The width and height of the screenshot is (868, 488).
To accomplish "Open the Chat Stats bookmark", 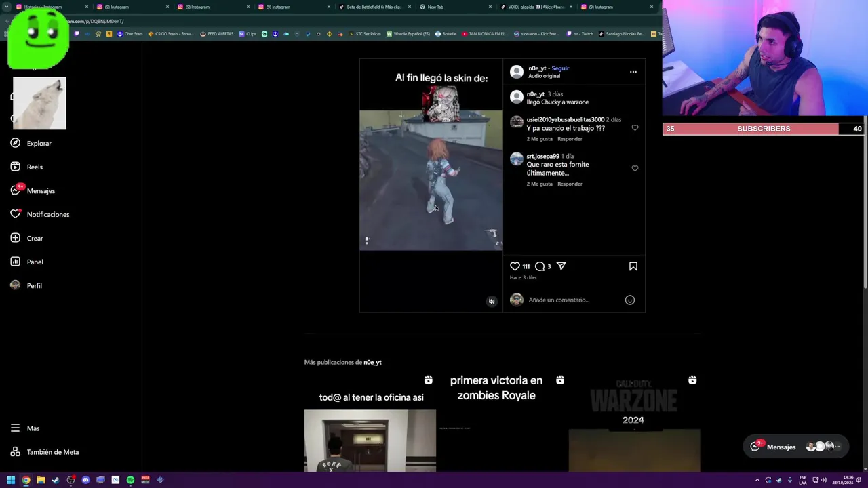I will pyautogui.click(x=130, y=34).
